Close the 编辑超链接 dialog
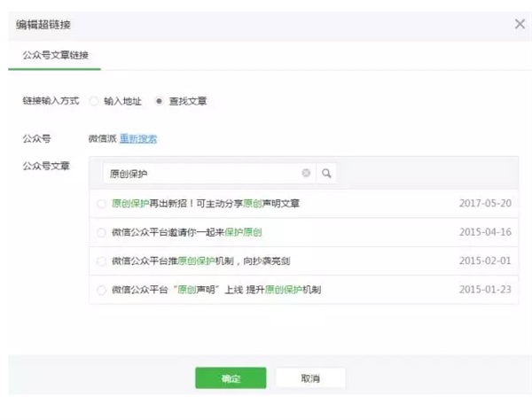532x420 pixels. (x=520, y=24)
